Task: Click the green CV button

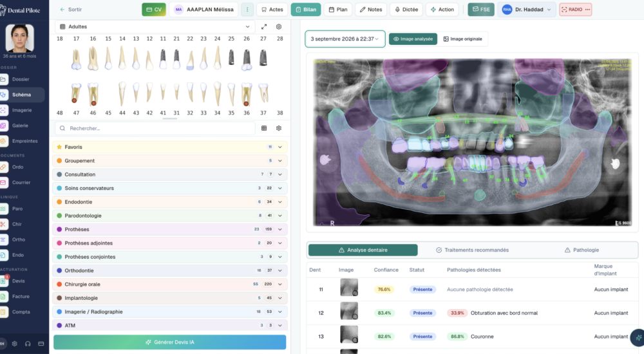Action: 154,10
